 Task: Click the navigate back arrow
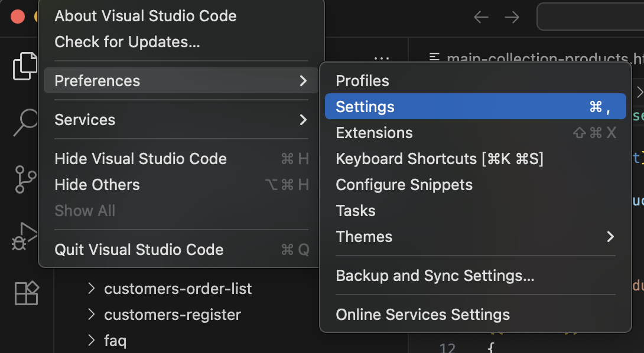(481, 17)
